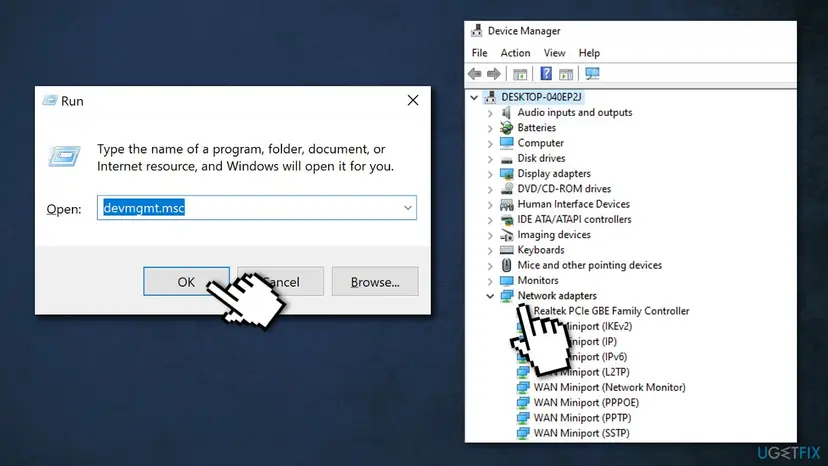Open the Help menu in Device Manager
The height and width of the screenshot is (466, 828).
589,53
